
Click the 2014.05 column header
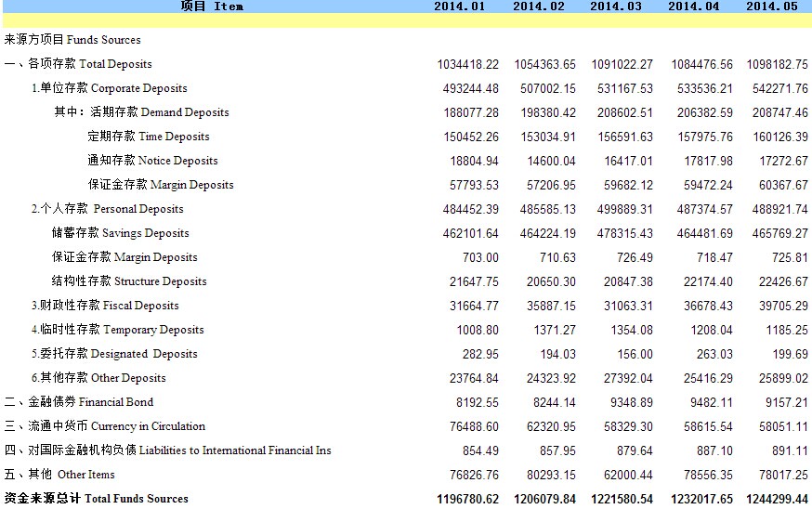pyautogui.click(x=772, y=7)
